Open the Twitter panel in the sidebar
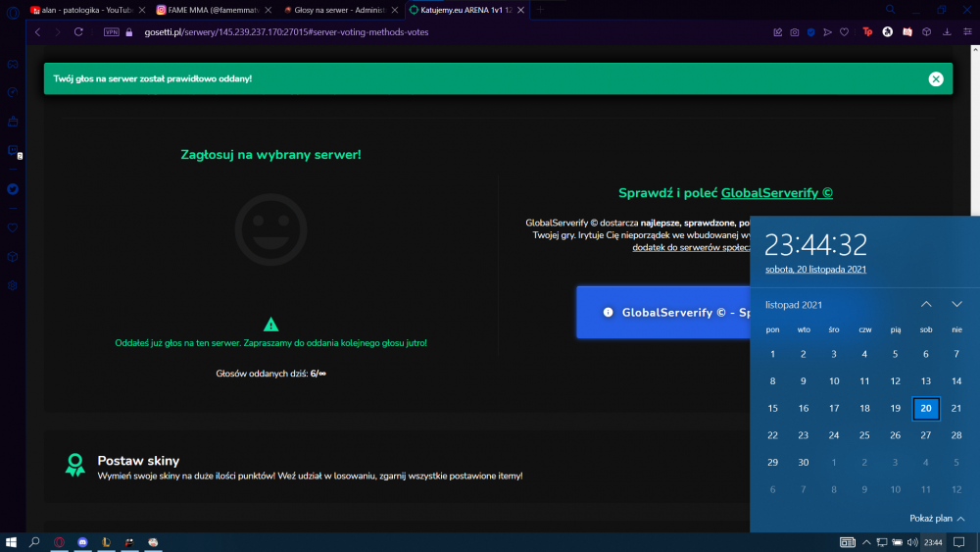This screenshot has width=980, height=552. click(x=13, y=189)
